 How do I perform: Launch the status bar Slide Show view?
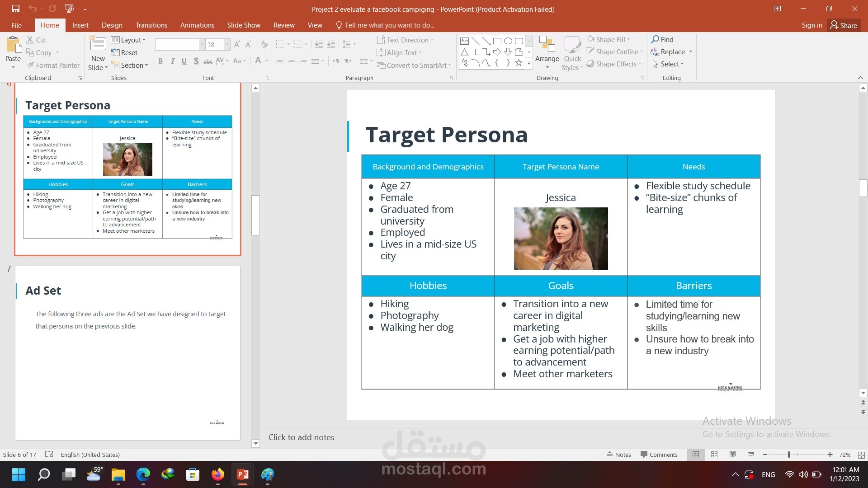tap(751, 455)
